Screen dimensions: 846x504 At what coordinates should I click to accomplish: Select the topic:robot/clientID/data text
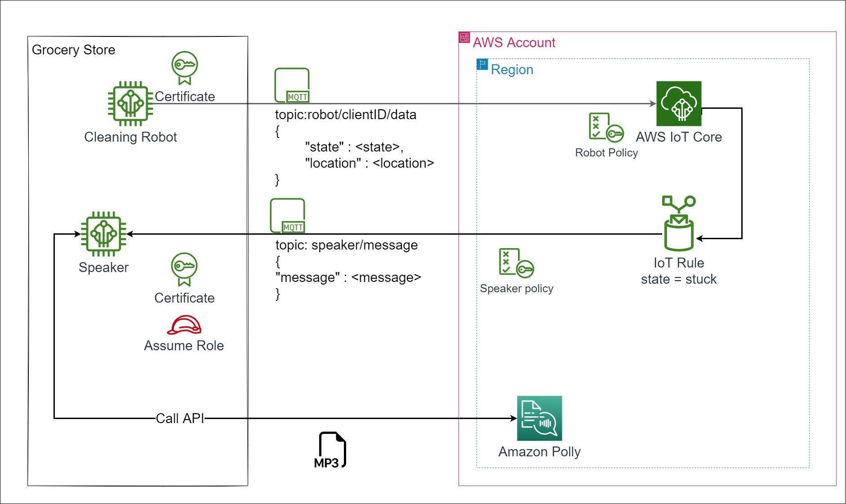(x=346, y=115)
